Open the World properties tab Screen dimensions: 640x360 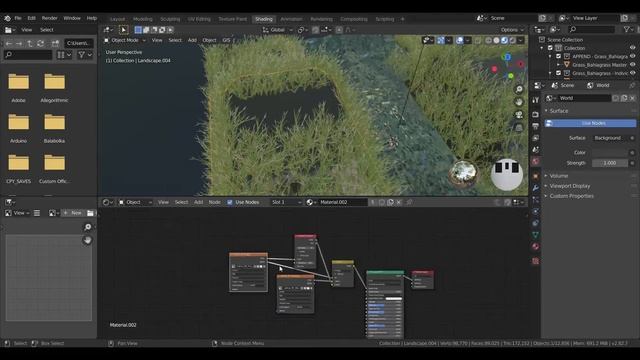tap(535, 161)
